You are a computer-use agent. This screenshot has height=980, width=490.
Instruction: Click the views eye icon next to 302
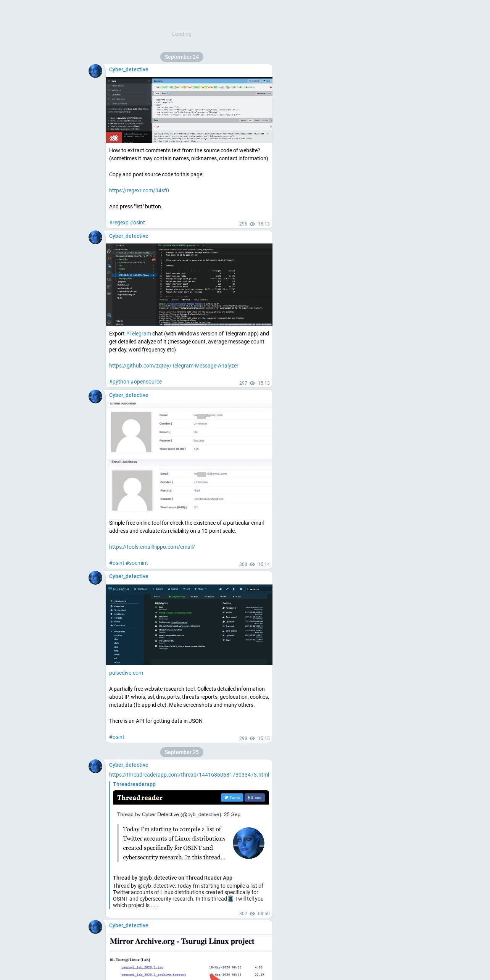pos(252,914)
